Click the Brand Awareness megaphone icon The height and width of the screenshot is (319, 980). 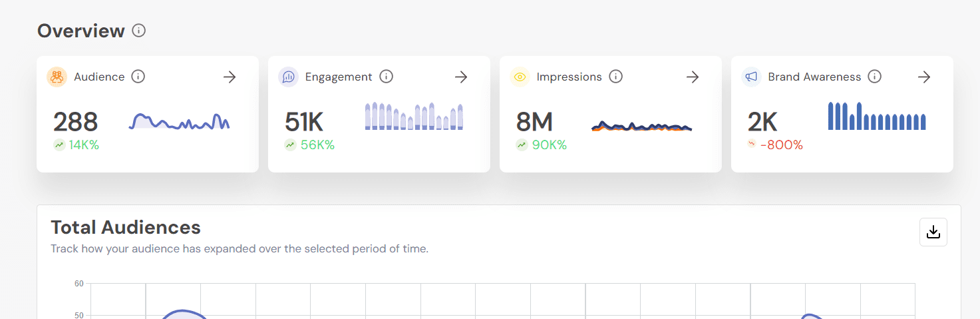point(751,77)
